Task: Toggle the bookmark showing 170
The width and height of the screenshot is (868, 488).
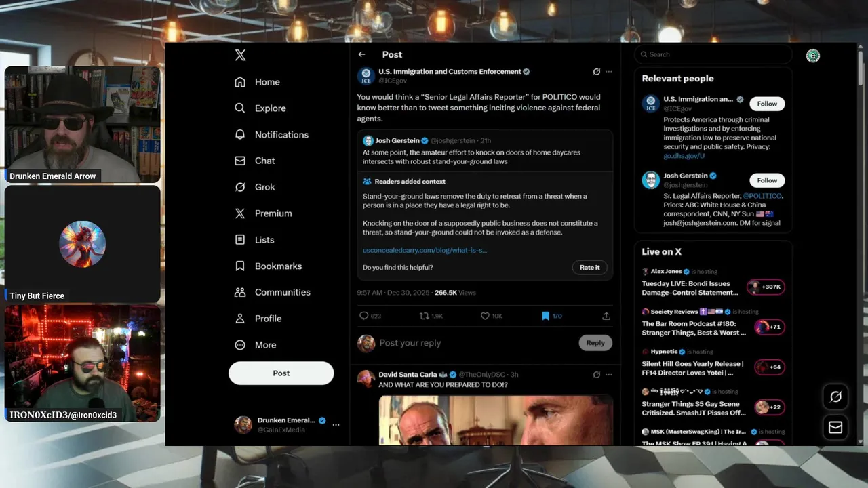Action: click(x=545, y=316)
